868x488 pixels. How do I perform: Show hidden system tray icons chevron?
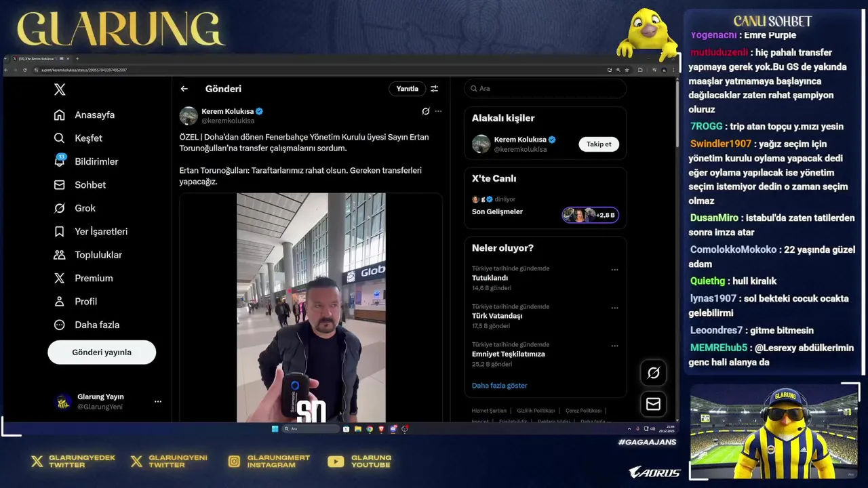pyautogui.click(x=629, y=428)
